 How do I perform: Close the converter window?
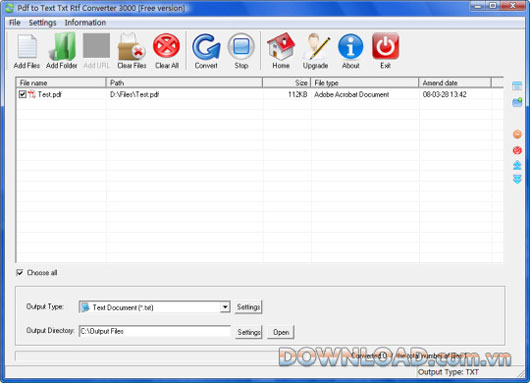513,5
